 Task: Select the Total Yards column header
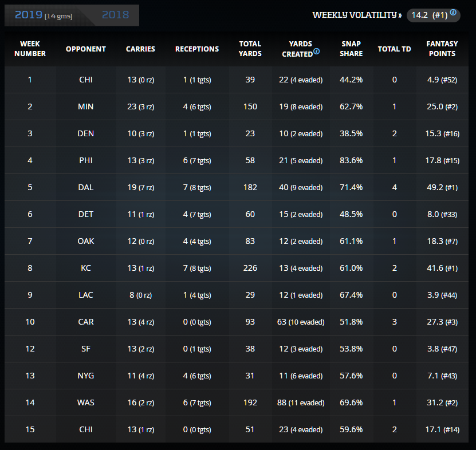[x=250, y=49]
